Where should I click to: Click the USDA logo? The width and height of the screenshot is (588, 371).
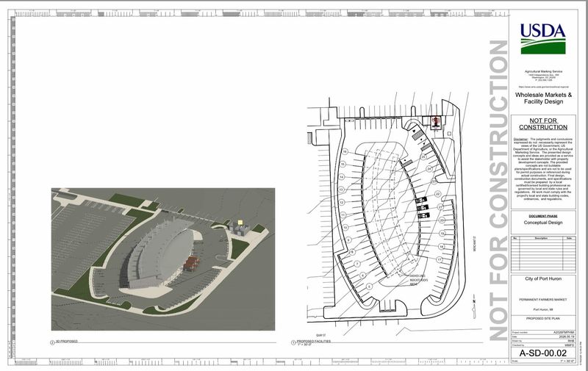pos(542,39)
